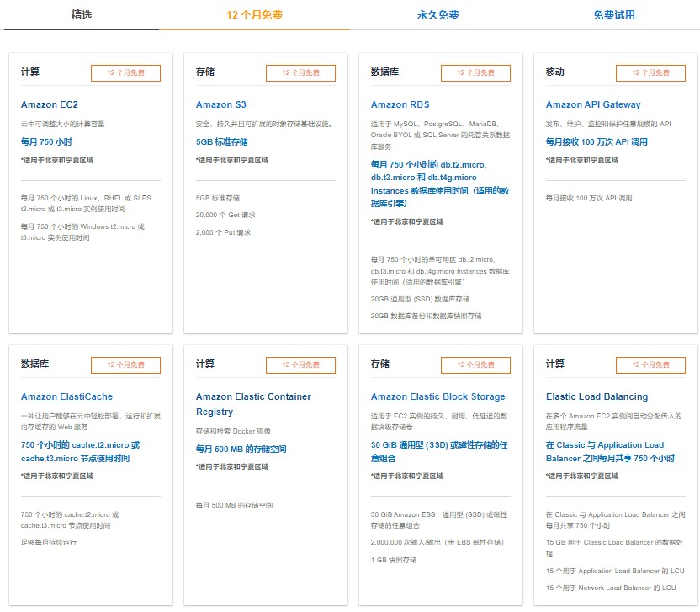
Task: Click 12 个月免费 badge on Container Registry card
Action: tap(300, 365)
